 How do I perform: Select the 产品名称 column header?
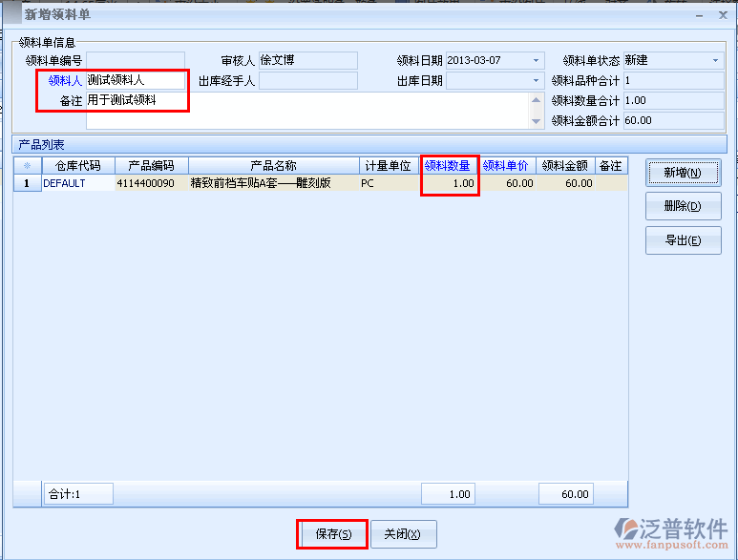273,166
